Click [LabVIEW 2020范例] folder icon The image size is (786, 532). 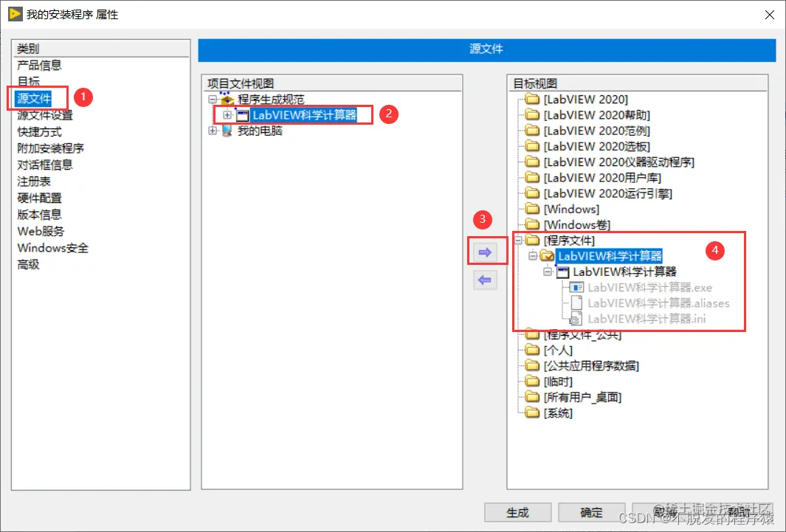[532, 131]
